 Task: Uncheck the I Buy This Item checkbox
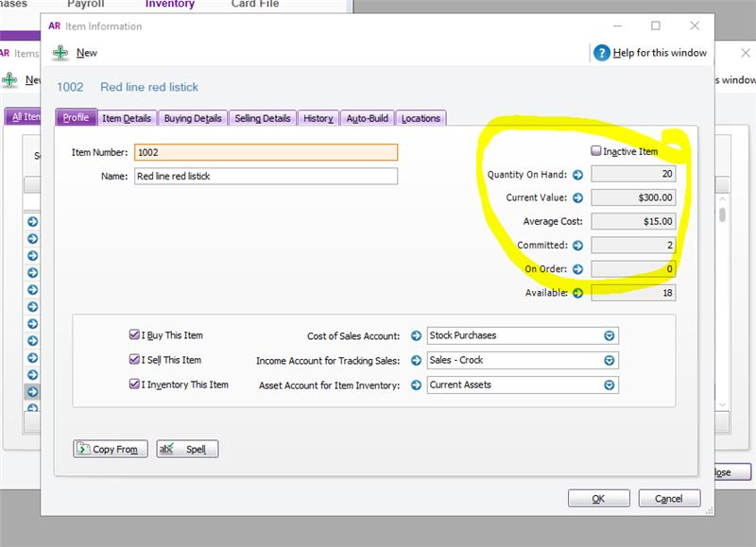click(134, 335)
